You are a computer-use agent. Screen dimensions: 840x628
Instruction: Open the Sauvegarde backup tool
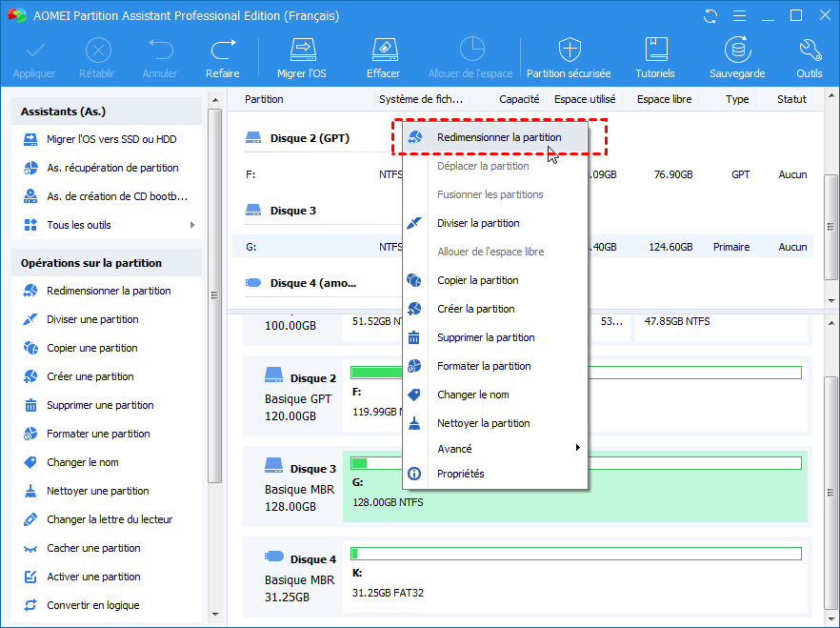click(x=737, y=58)
